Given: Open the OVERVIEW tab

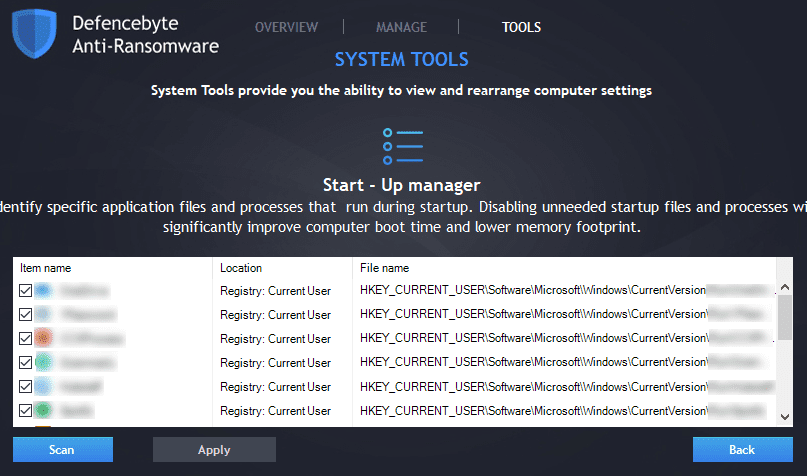Looking at the screenshot, I should coord(286,27).
